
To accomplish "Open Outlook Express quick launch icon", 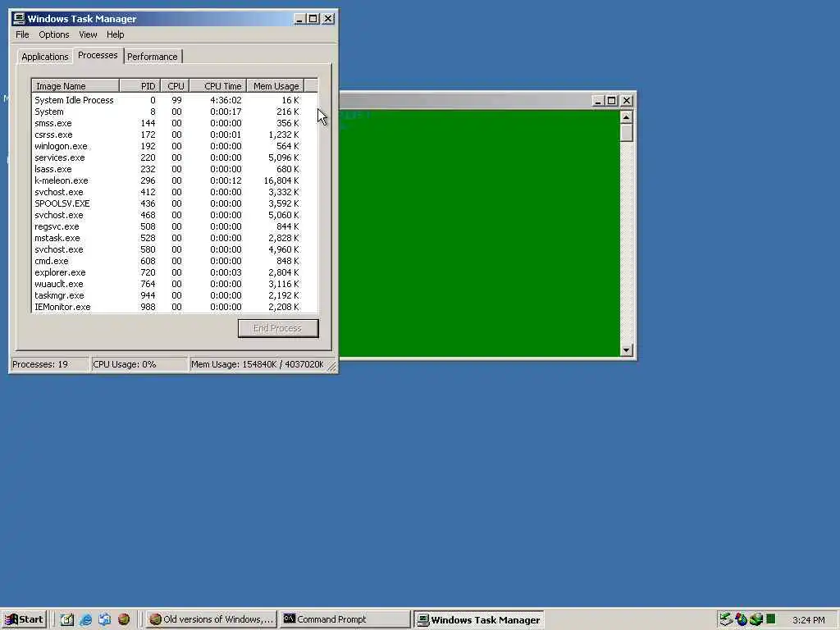I will (x=104, y=619).
